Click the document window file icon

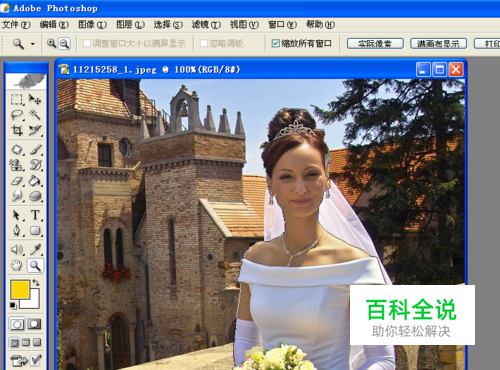[x=64, y=70]
